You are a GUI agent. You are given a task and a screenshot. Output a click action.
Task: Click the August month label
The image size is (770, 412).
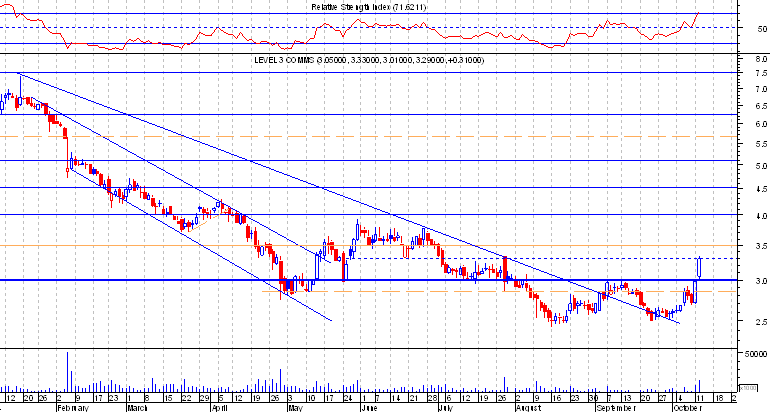click(528, 408)
